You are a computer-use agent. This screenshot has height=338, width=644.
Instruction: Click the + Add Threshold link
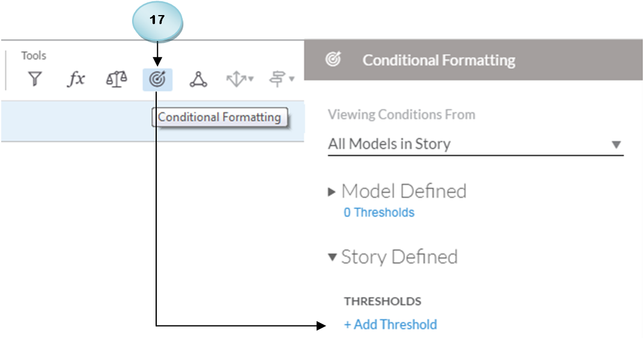[x=391, y=325]
